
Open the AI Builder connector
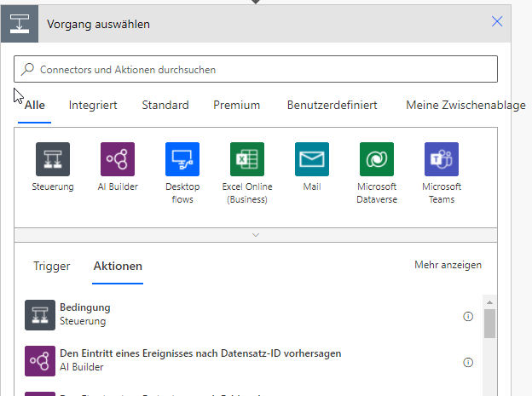coord(118,159)
